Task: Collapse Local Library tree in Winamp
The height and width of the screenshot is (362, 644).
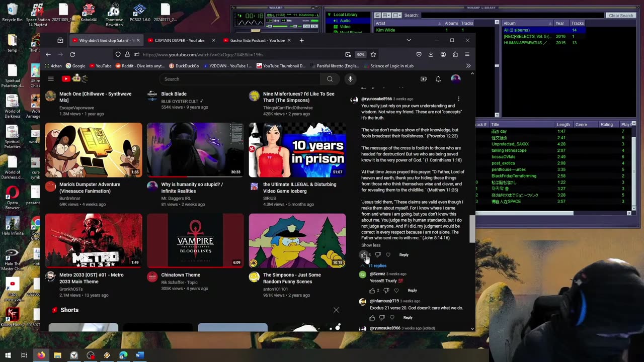Action: (x=329, y=15)
